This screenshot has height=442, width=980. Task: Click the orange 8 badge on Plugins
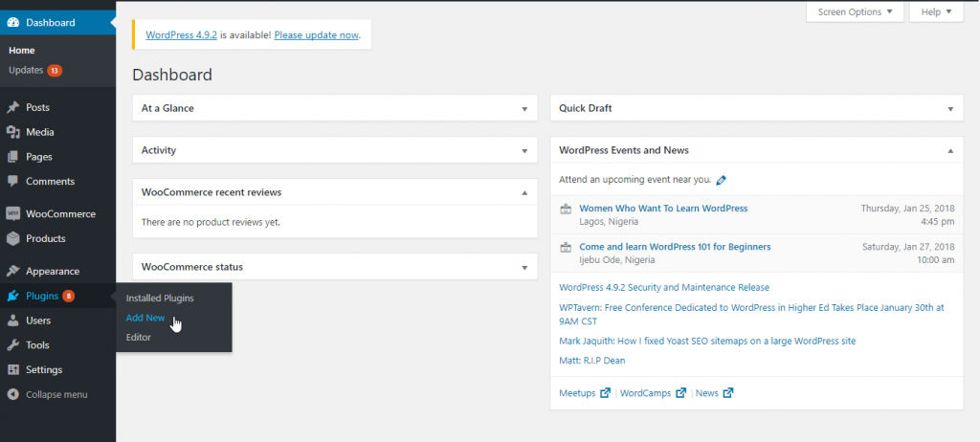(68, 296)
